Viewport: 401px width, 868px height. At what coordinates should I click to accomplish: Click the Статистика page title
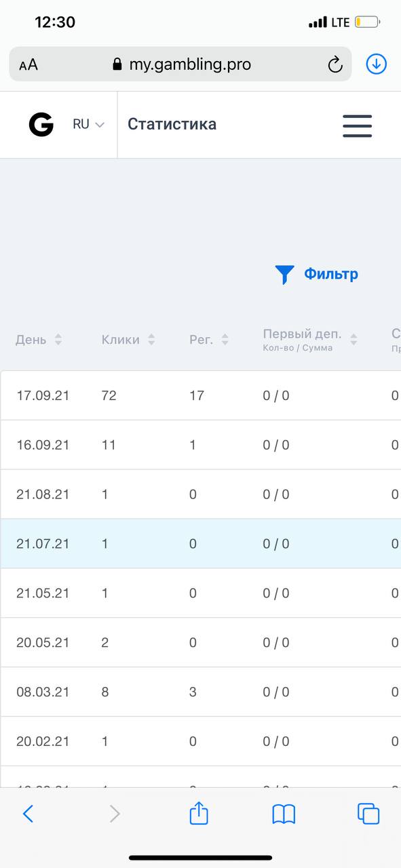click(x=172, y=124)
